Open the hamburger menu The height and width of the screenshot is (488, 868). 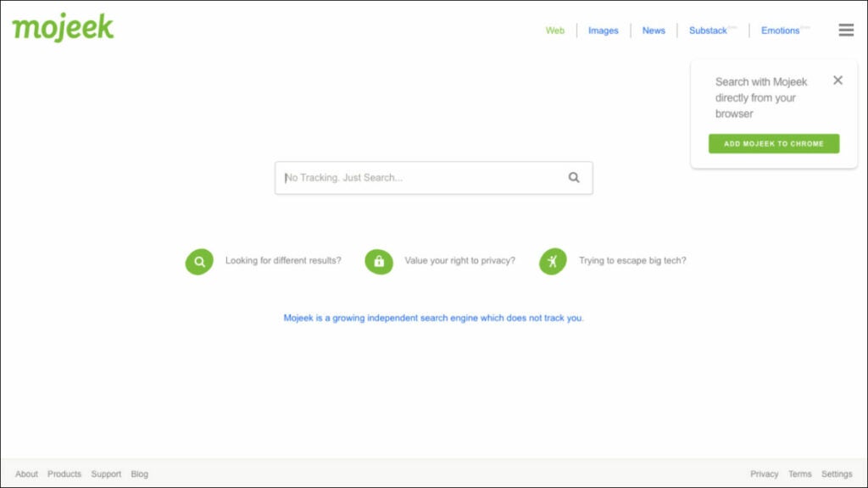pos(845,30)
